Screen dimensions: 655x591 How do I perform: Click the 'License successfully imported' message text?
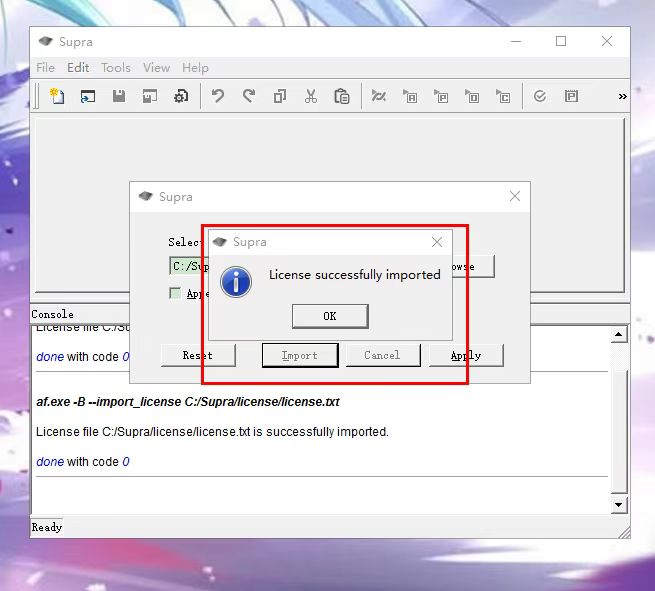coord(355,274)
